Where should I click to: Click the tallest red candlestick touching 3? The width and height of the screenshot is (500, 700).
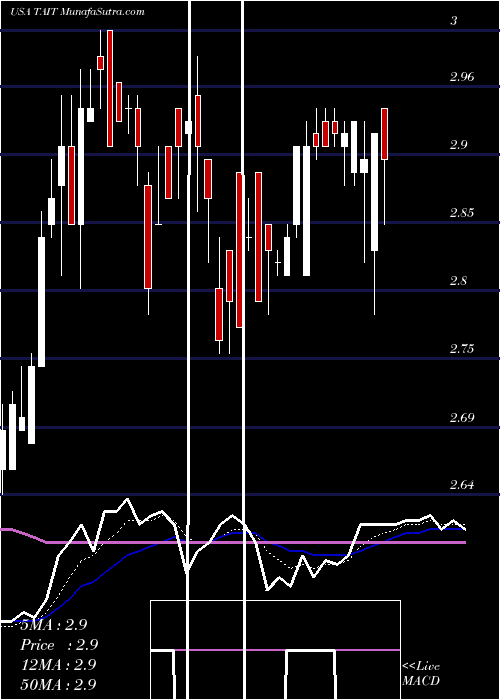(110, 88)
